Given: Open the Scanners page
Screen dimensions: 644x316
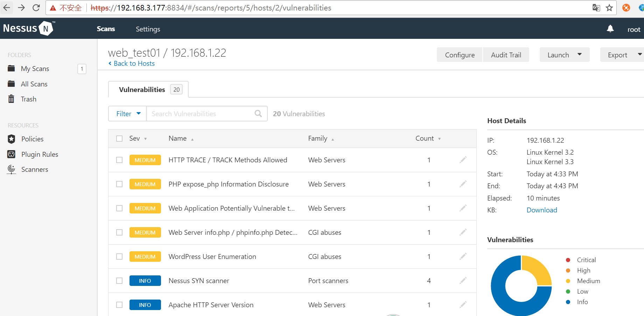Looking at the screenshot, I should [x=35, y=169].
